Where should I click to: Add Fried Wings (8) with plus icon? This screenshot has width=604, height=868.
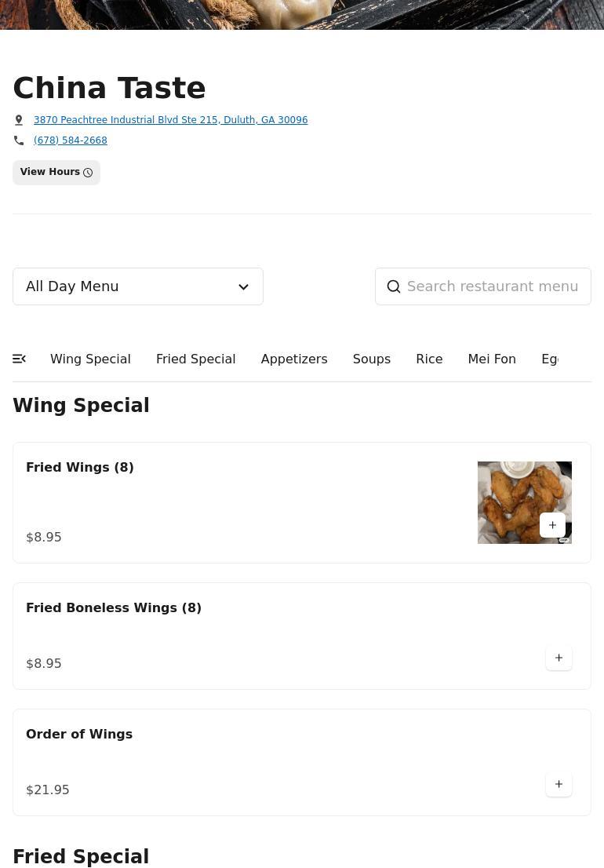pos(552,525)
